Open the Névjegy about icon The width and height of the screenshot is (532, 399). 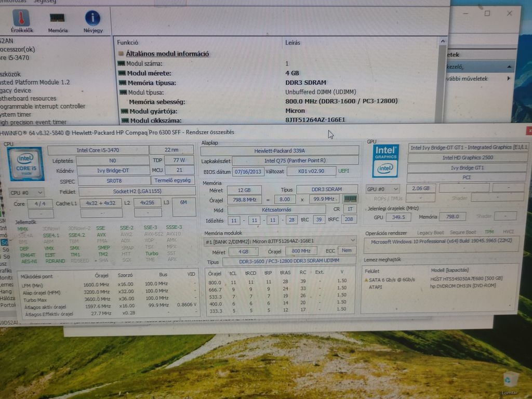[92, 22]
